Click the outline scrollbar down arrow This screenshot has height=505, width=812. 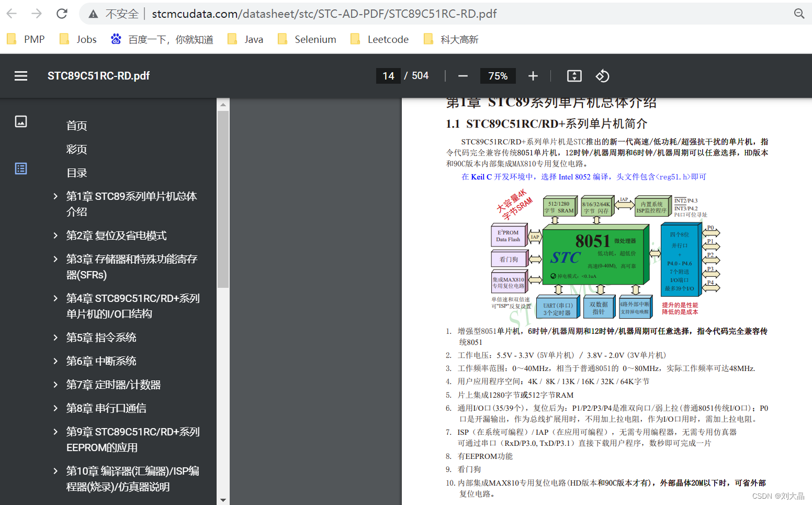(223, 500)
